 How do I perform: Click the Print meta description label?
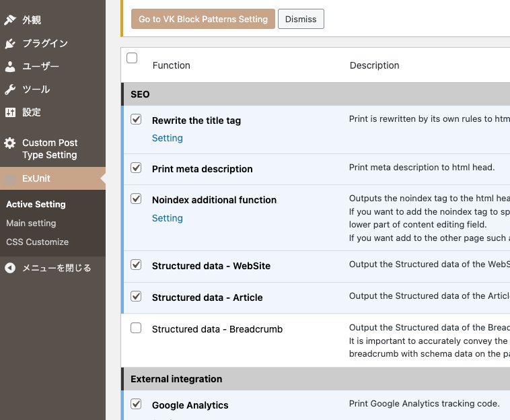tap(203, 169)
